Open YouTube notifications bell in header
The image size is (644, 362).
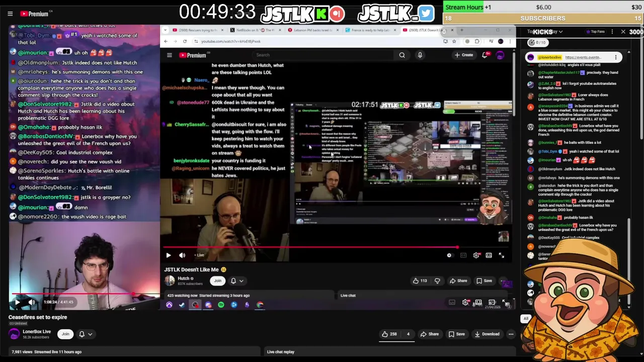[x=485, y=55]
